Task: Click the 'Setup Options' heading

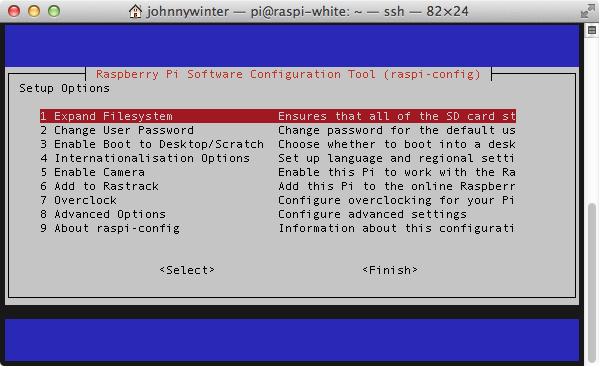Action: (65, 88)
